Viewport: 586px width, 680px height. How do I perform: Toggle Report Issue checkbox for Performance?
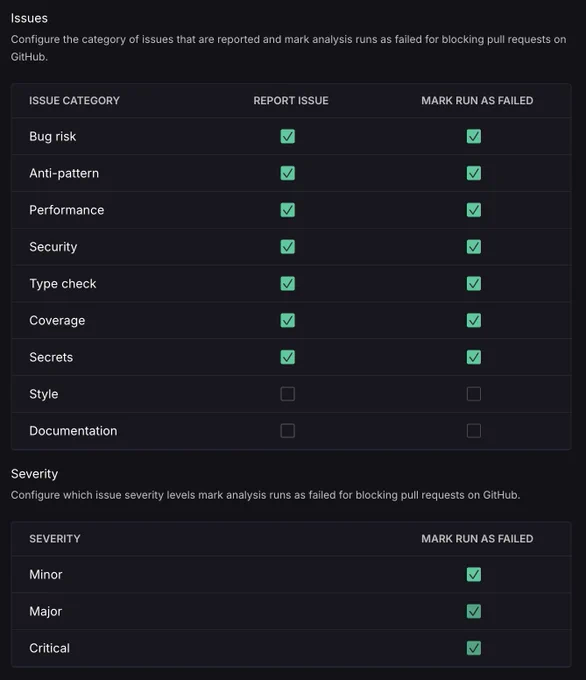pyautogui.click(x=288, y=210)
